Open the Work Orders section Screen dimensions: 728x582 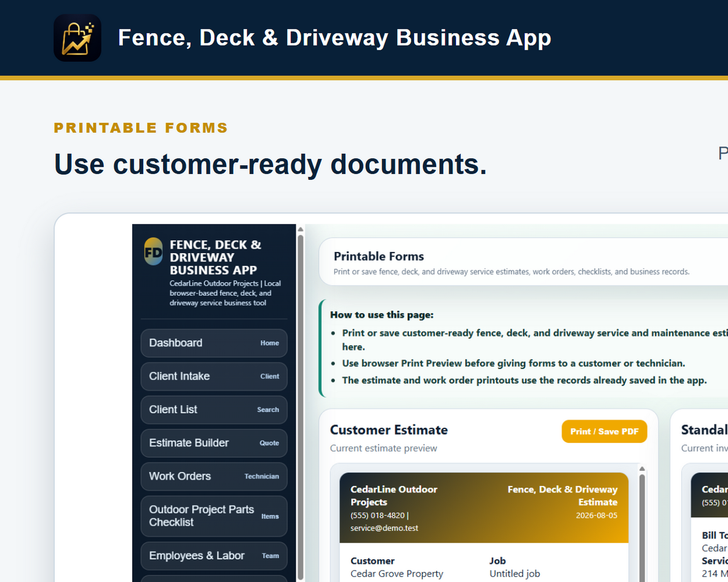point(214,476)
